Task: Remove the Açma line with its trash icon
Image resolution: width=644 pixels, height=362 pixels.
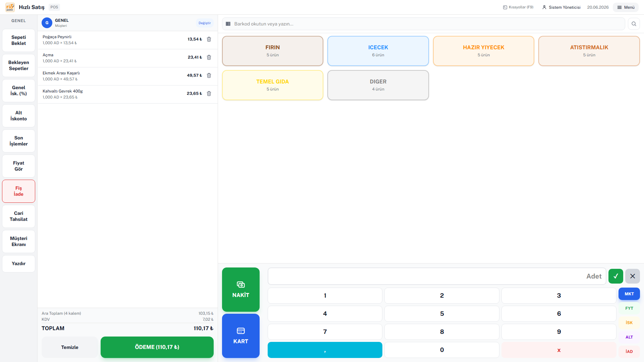Action: click(209, 57)
